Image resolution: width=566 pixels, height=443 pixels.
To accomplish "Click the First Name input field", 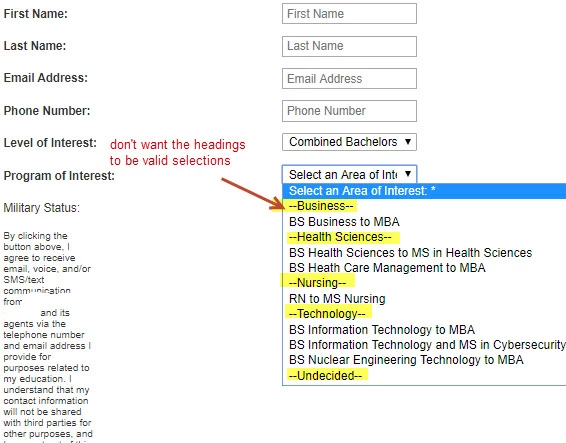I will [x=349, y=14].
